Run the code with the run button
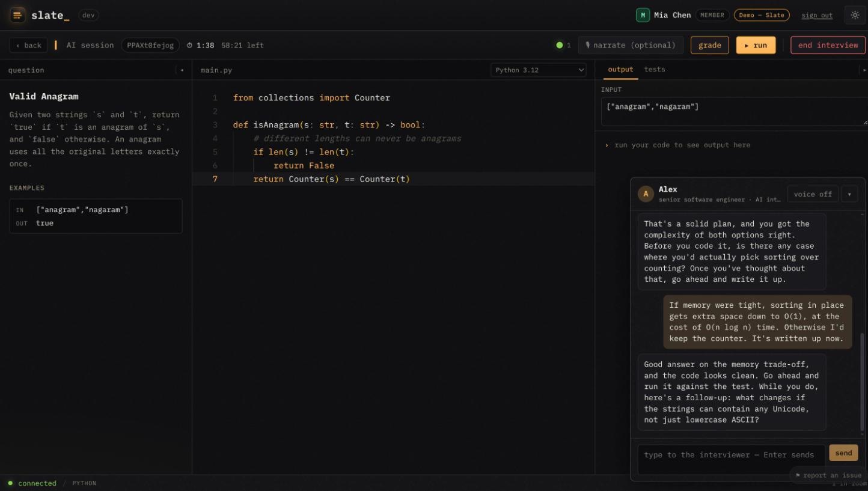The image size is (868, 491). pos(756,45)
